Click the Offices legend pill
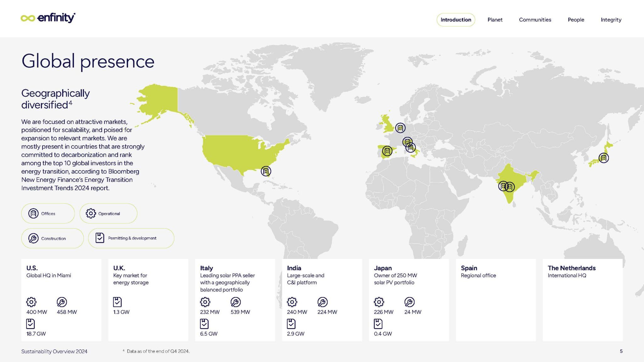Viewport: 644px width, 362px height. coord(48,213)
